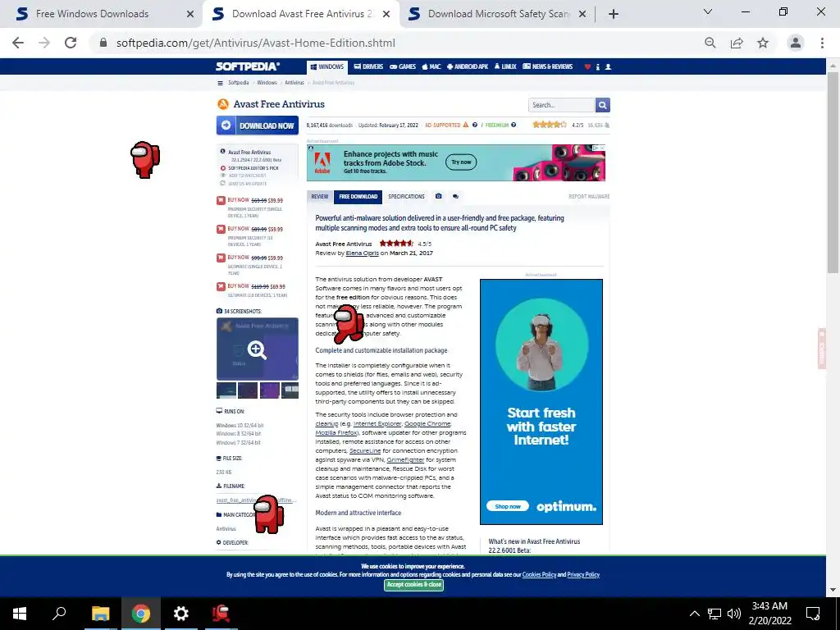The image size is (840, 630).
Task: Click the user account icon in Softpedia header
Action: (x=608, y=67)
